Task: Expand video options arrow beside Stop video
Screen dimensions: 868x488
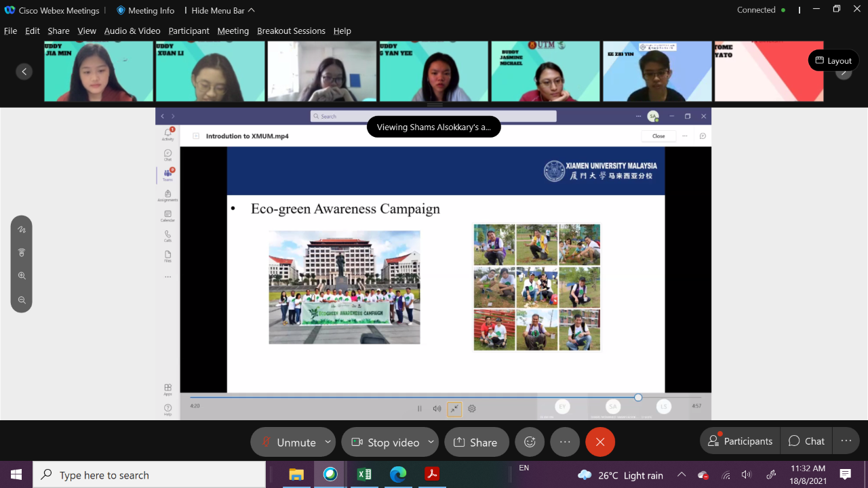Action: pos(431,442)
